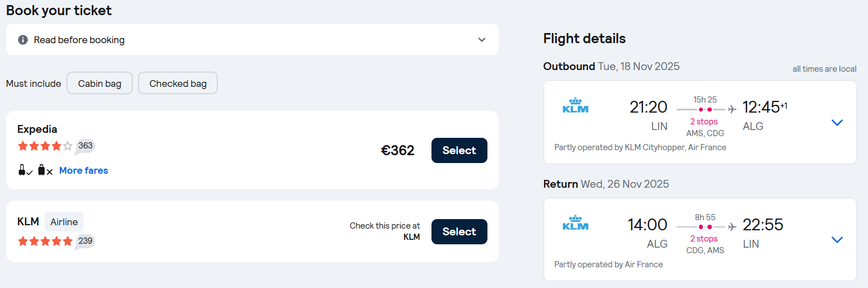This screenshot has height=288, width=868.
Task: Open More fares for Expedia
Action: 83,170
